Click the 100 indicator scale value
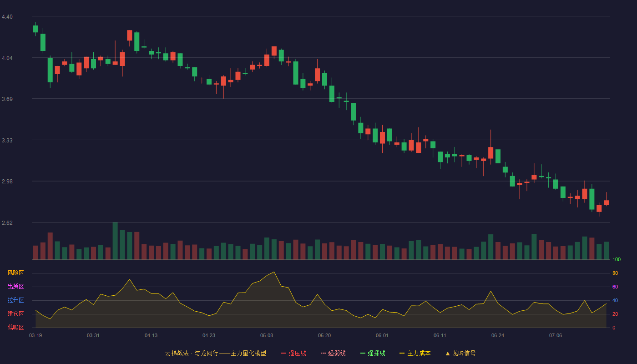This screenshot has width=637, height=364. click(x=617, y=260)
